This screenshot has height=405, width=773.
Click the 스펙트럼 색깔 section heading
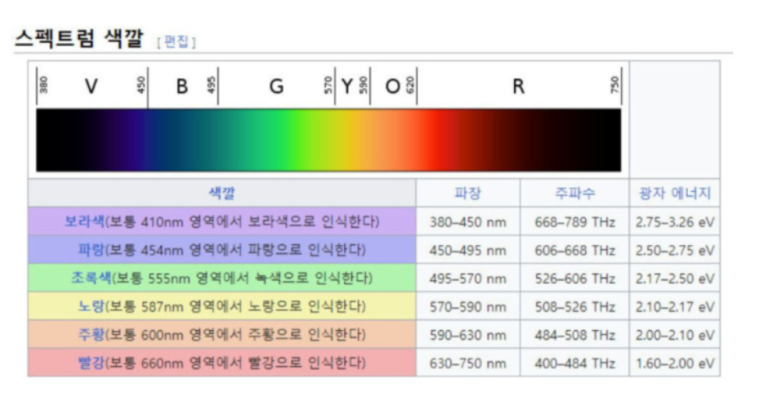79,38
